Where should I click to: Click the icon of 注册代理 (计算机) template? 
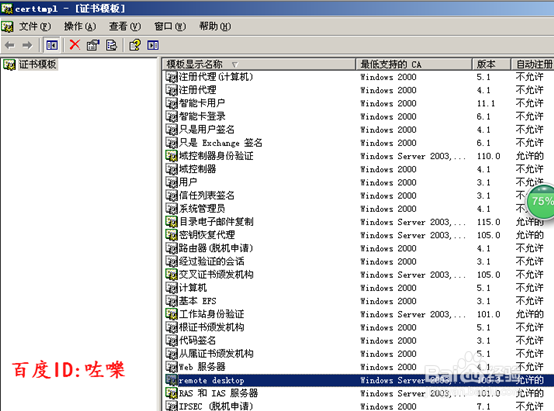coord(171,77)
